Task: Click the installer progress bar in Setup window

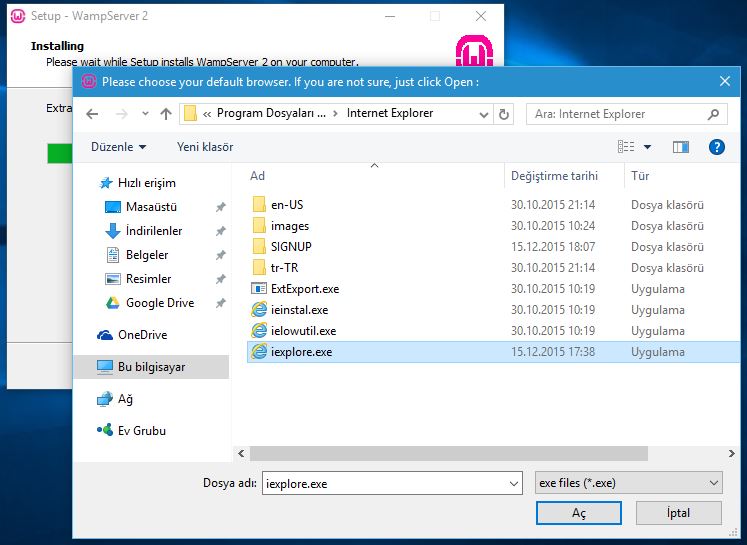Action: 60,153
